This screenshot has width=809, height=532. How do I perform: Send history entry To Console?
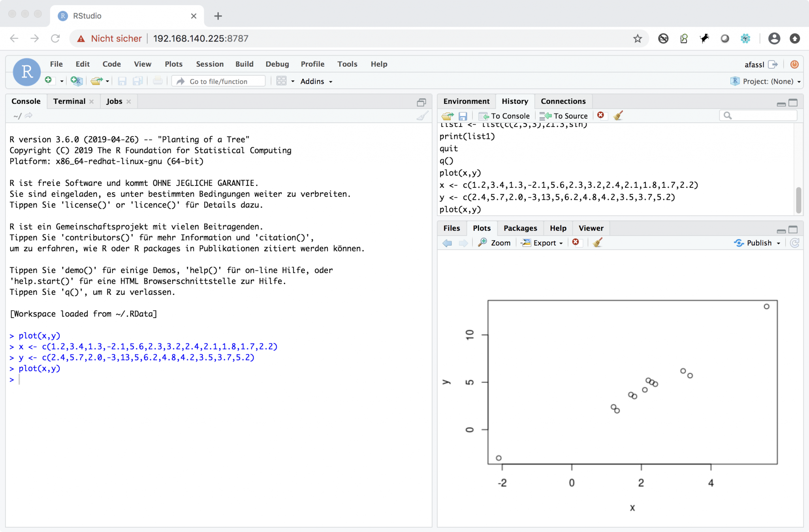tap(505, 116)
